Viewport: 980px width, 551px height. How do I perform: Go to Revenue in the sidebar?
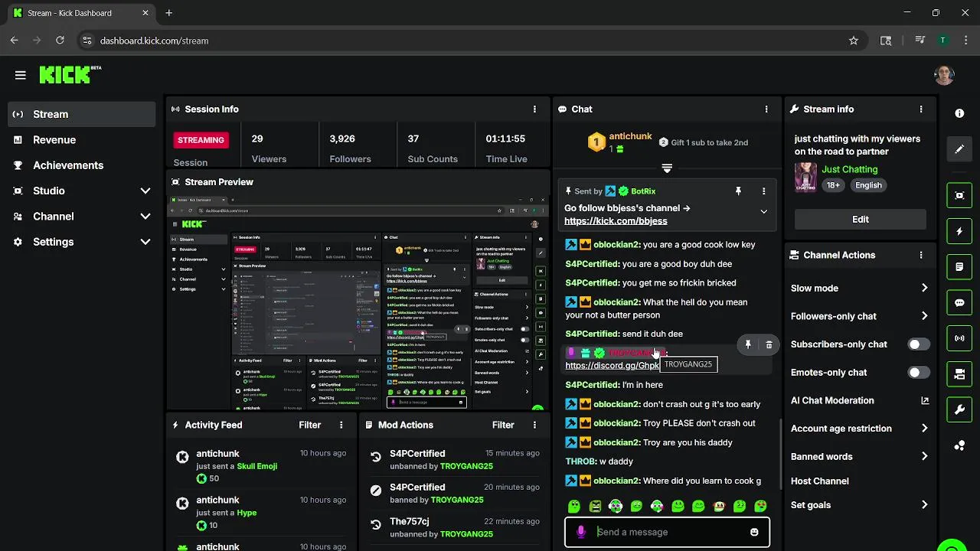point(82,140)
